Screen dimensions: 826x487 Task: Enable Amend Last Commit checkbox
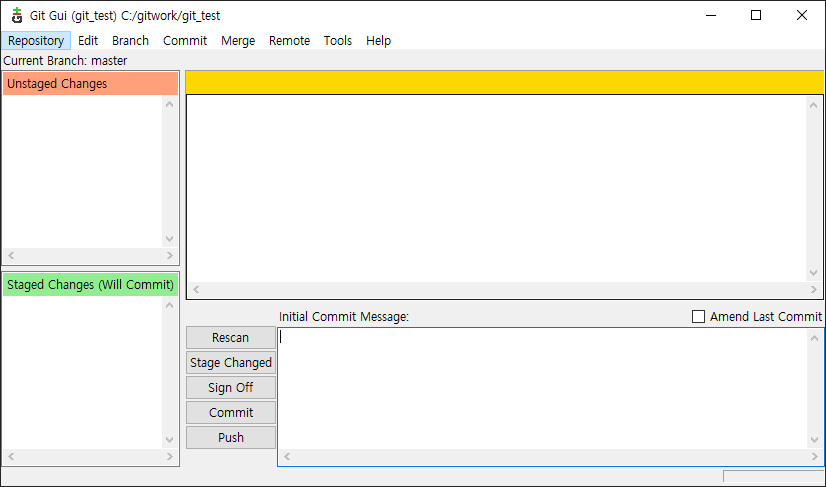pyautogui.click(x=698, y=316)
